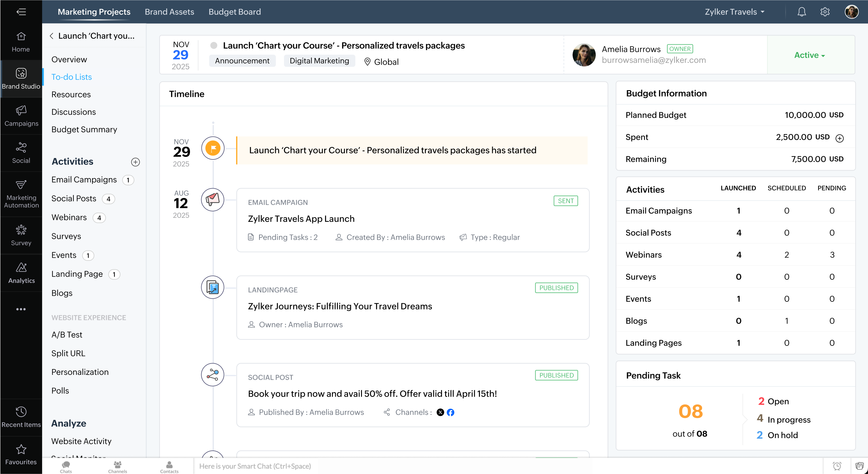The height and width of the screenshot is (474, 868).
Task: Expand the Active status dropdown
Action: coord(809,55)
